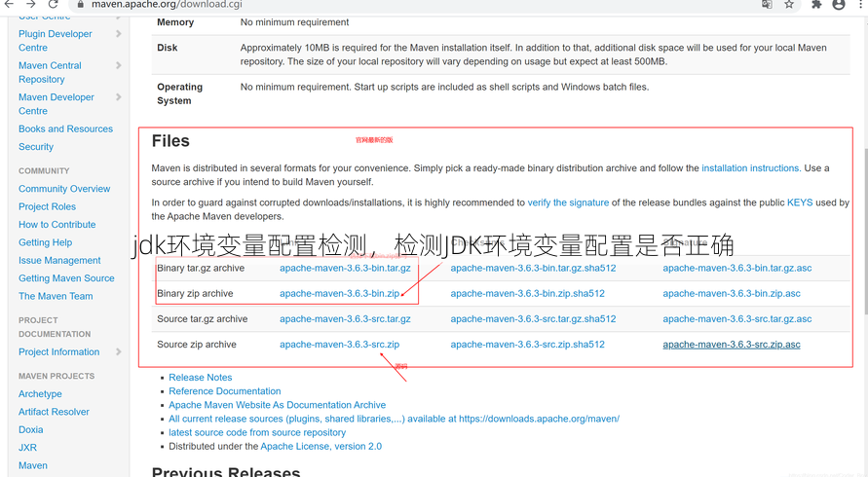Image resolution: width=868 pixels, height=477 pixels.
Task: Open apache-maven-3.6.3-bin.zip.asc signature
Action: [x=732, y=293]
